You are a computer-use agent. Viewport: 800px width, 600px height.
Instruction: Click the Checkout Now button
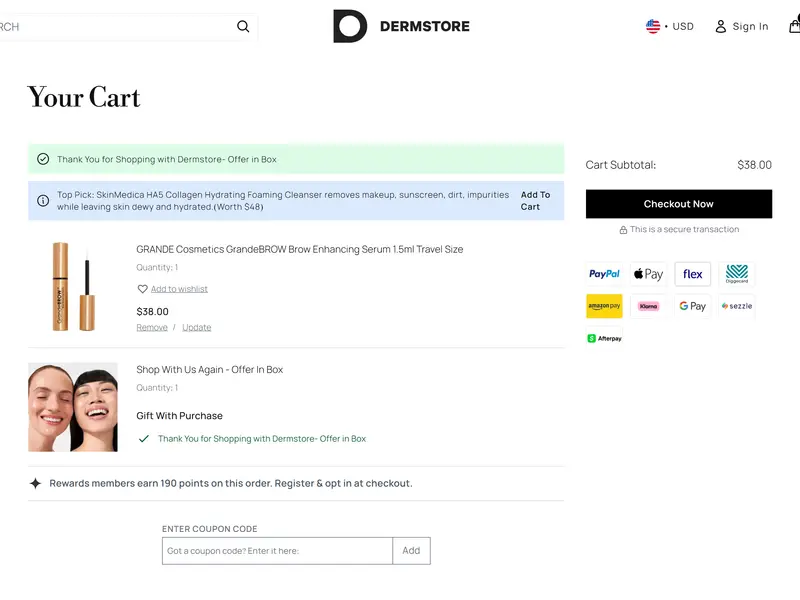pyautogui.click(x=678, y=204)
